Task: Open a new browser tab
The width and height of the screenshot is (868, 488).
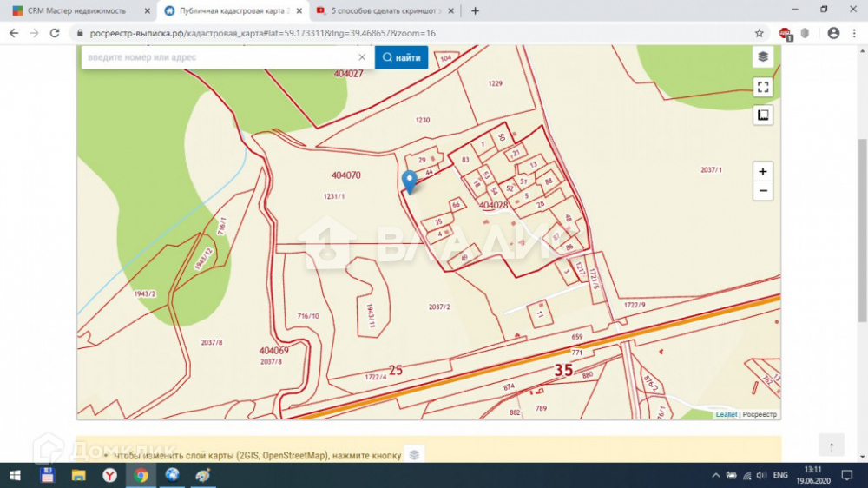Action: (475, 10)
